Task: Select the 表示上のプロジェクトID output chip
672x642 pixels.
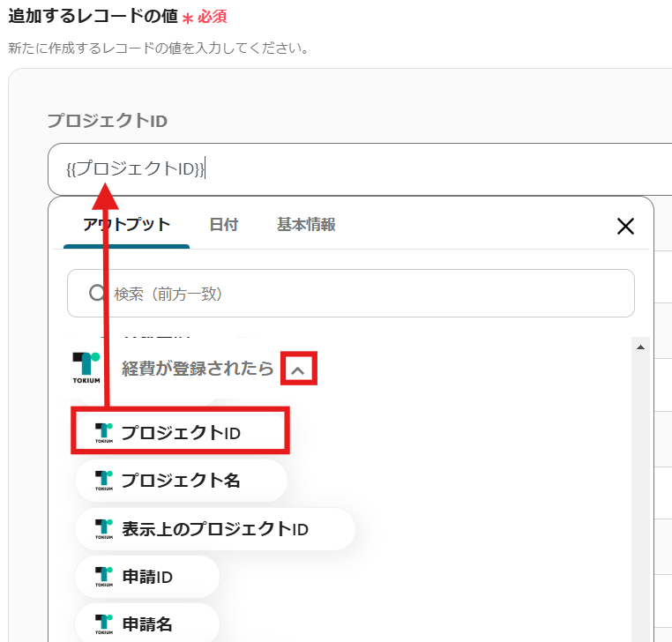Action: click(214, 529)
